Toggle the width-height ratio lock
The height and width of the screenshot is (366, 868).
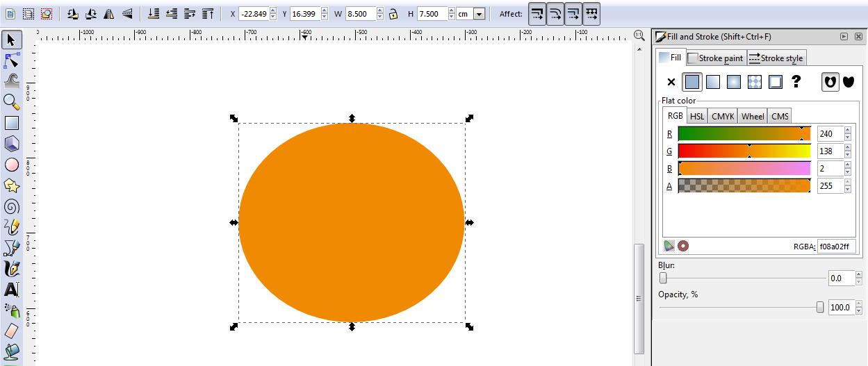click(393, 14)
